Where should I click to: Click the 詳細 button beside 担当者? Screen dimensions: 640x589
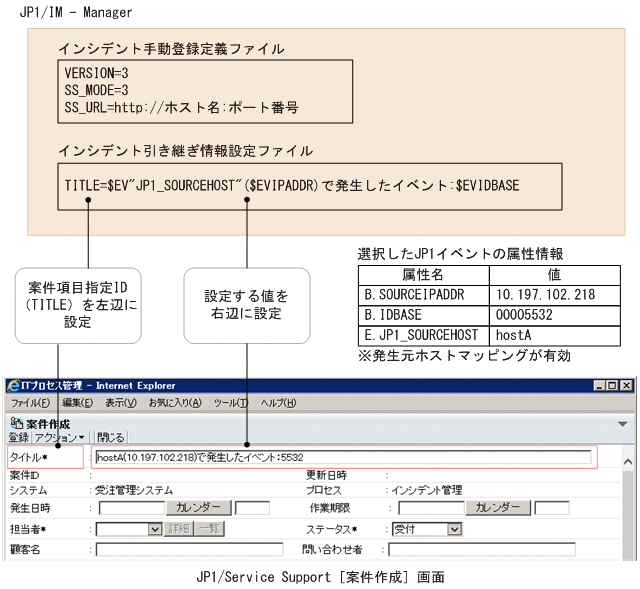point(179,529)
